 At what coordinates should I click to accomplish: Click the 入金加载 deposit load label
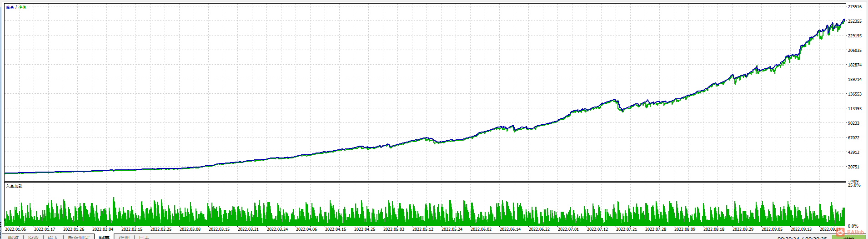[x=14, y=186]
